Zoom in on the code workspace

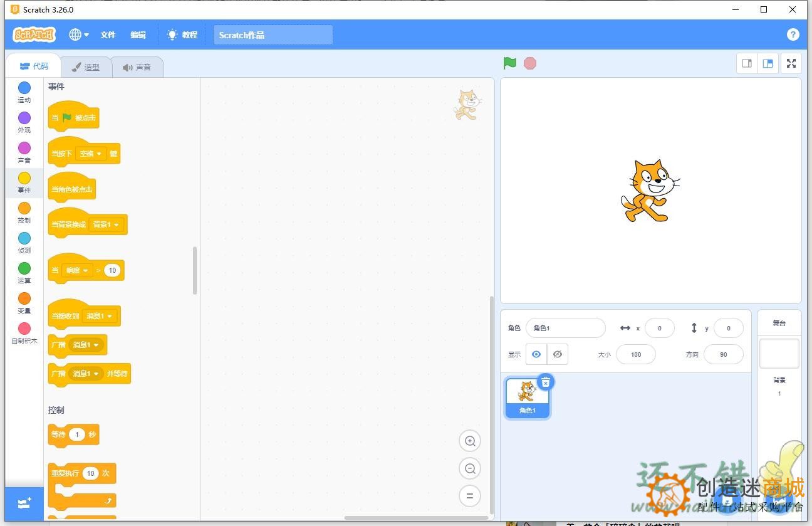[x=470, y=441]
